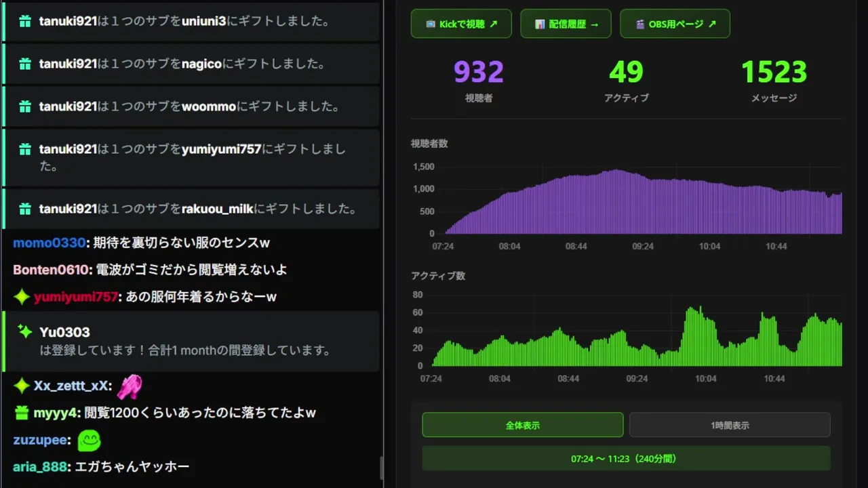Click the sparkle badge next to Xx_zettt_xX

point(22,386)
